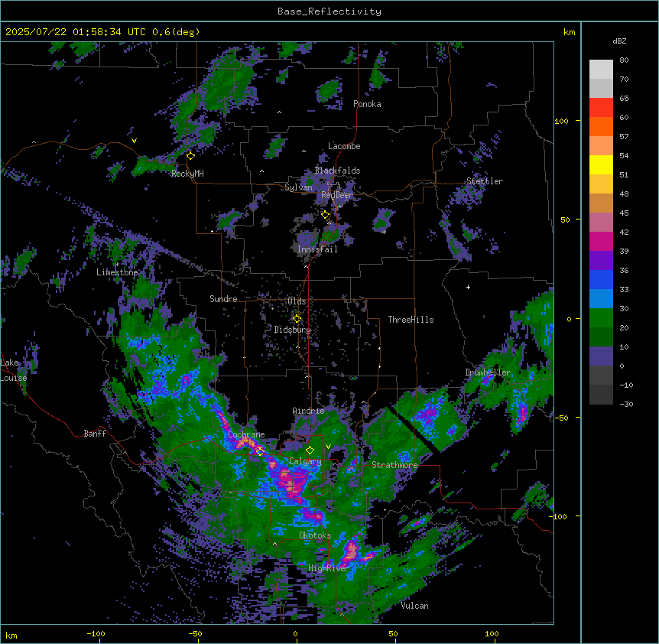Pick the lightest gray 70-80 dBZ swatch

(601, 70)
